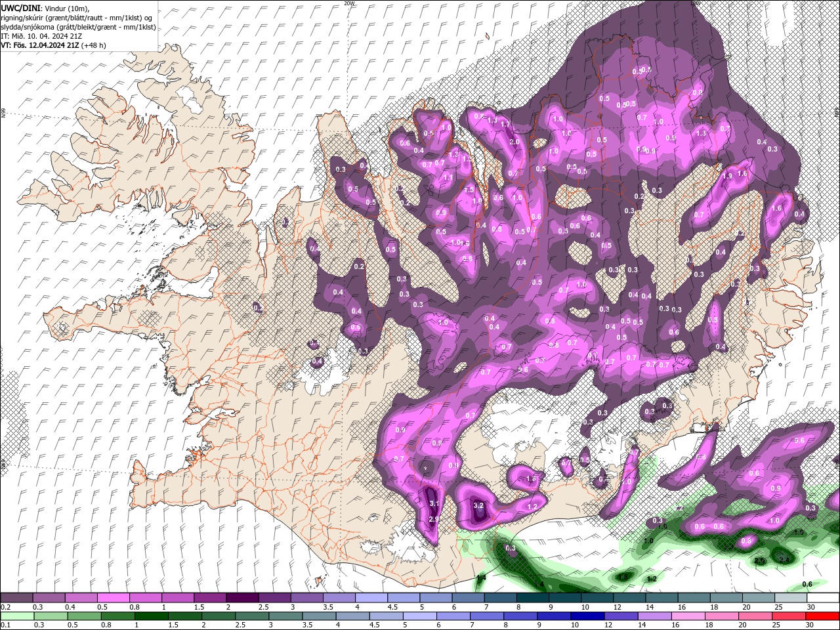Click the light blue 4 swatch in top legend
This screenshot has height=630, width=840.
pyautogui.click(x=371, y=598)
